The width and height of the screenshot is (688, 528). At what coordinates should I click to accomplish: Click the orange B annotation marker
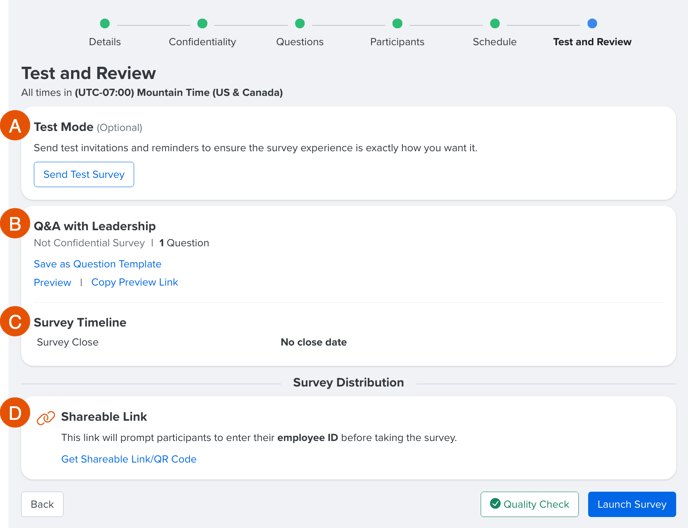click(x=15, y=223)
